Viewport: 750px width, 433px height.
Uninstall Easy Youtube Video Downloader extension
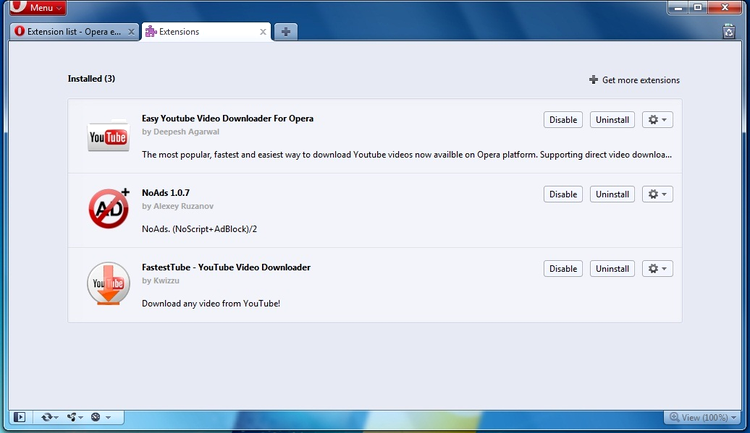[612, 120]
